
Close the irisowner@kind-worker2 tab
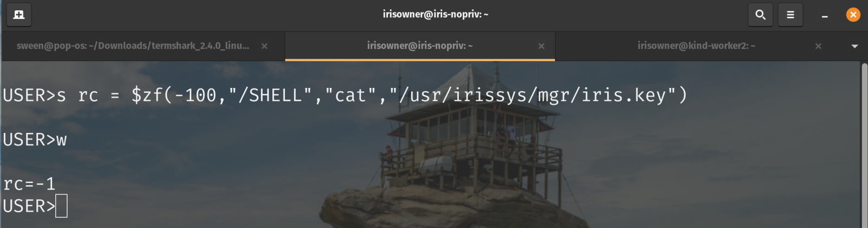point(818,46)
